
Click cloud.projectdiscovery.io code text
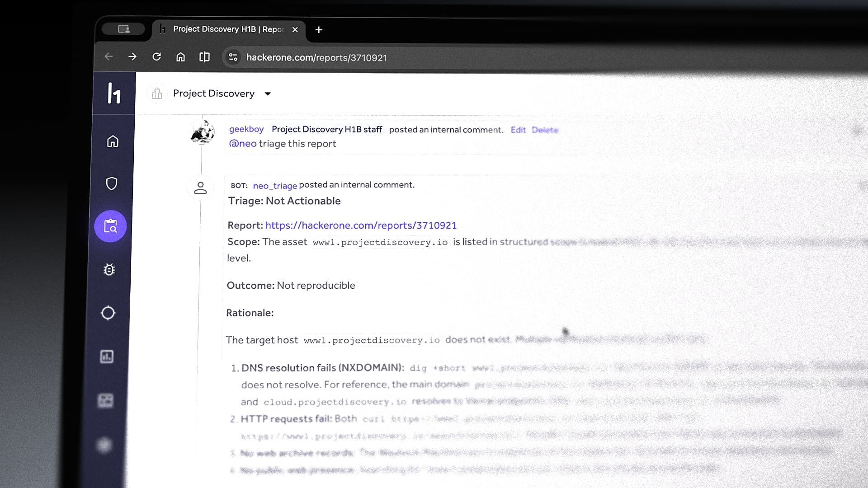(335, 402)
